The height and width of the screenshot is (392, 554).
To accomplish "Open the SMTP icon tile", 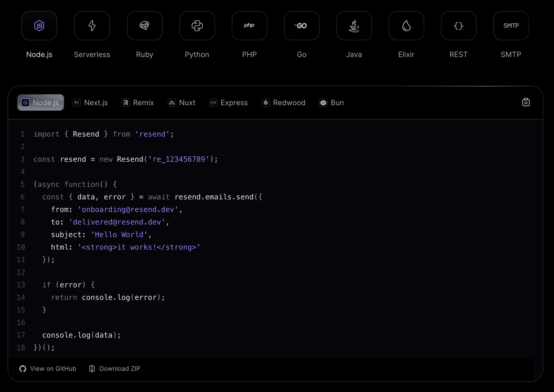I will tap(511, 26).
